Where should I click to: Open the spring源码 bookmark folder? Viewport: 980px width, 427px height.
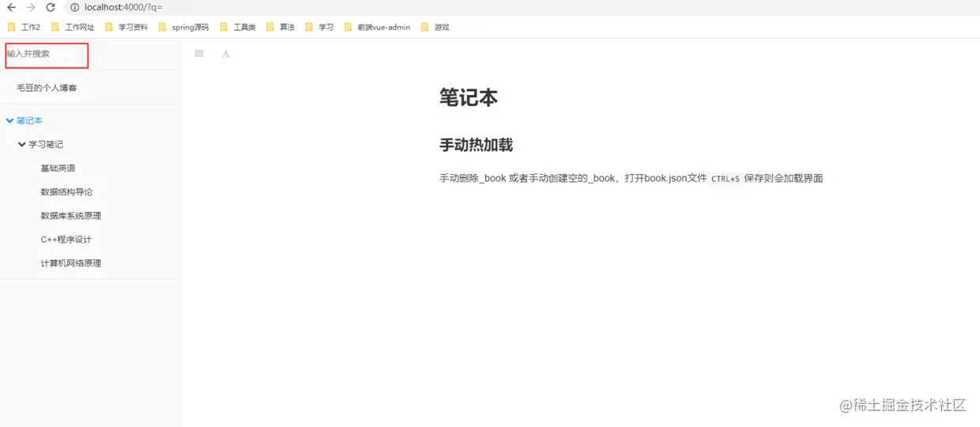point(183,27)
